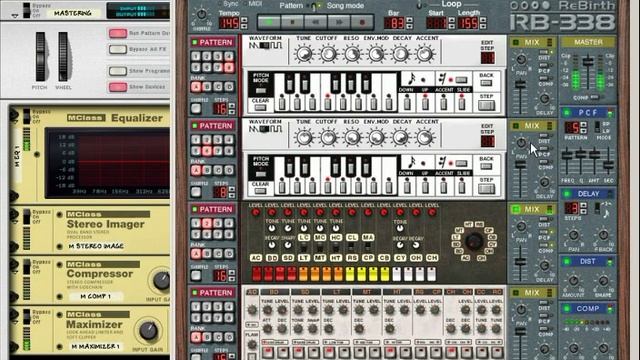Increase Delay Steps value
Viewport: 640px width, 360px height.
click(584, 206)
